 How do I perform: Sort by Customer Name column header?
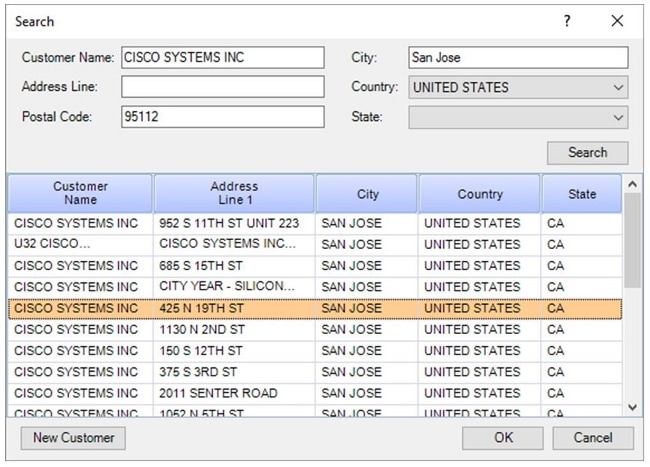80,193
